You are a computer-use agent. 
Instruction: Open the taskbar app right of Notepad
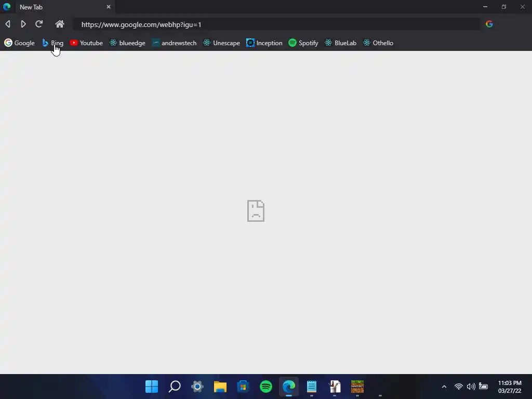coord(335,387)
